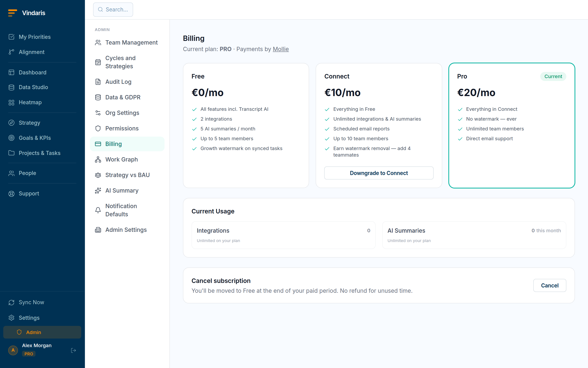Click the Notification Defaults bell icon
The image size is (588, 368).
click(x=98, y=210)
